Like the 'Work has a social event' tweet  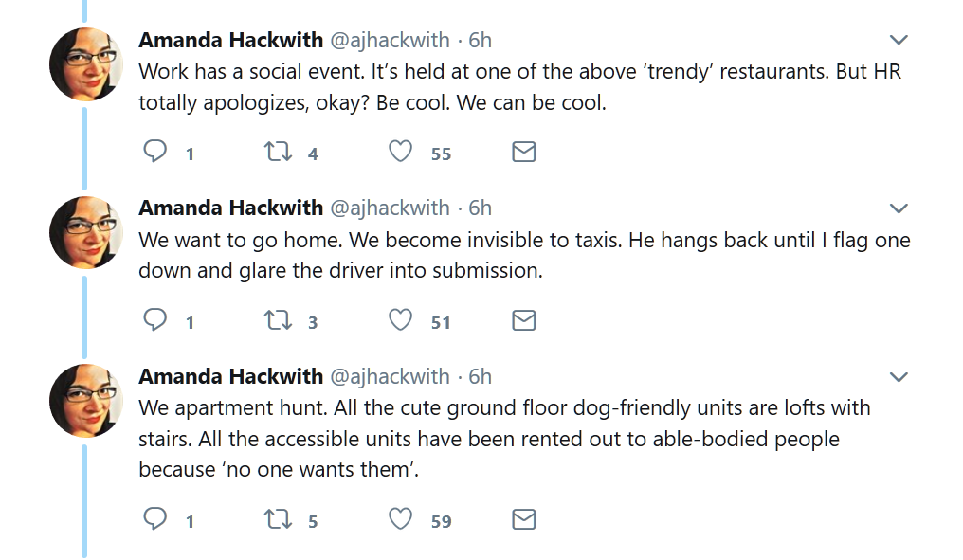[401, 152]
